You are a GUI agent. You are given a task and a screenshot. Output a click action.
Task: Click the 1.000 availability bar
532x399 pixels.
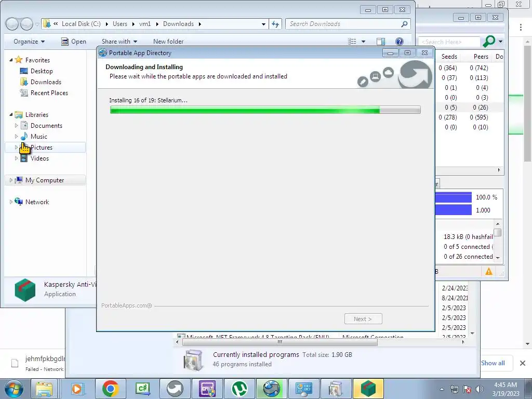pos(454,210)
